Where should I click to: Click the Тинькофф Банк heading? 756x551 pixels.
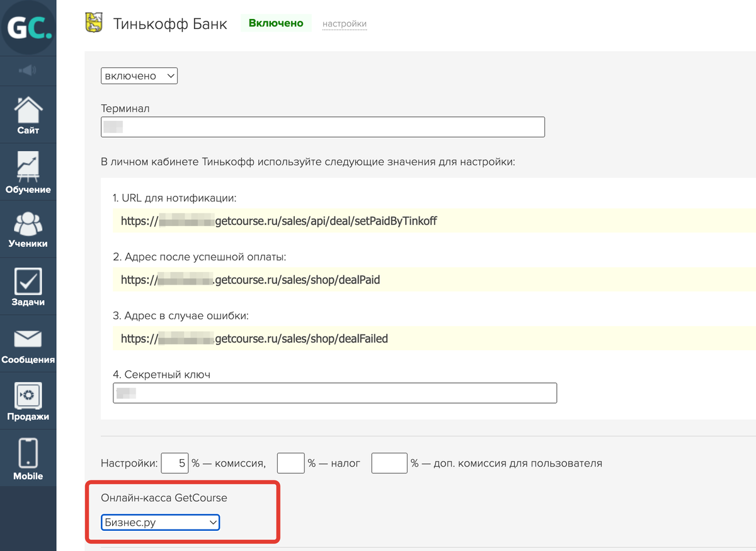point(170,24)
